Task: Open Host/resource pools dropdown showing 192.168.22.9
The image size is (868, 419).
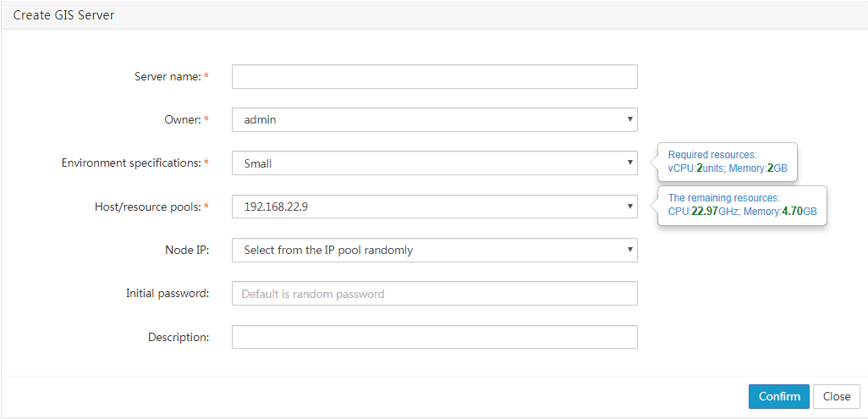Action: point(435,207)
